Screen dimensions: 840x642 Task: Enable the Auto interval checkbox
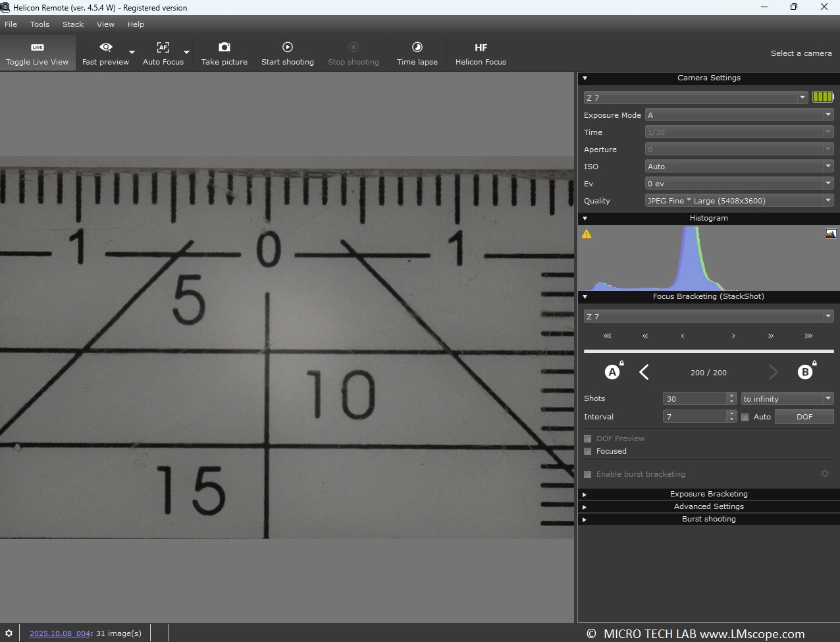coord(745,417)
